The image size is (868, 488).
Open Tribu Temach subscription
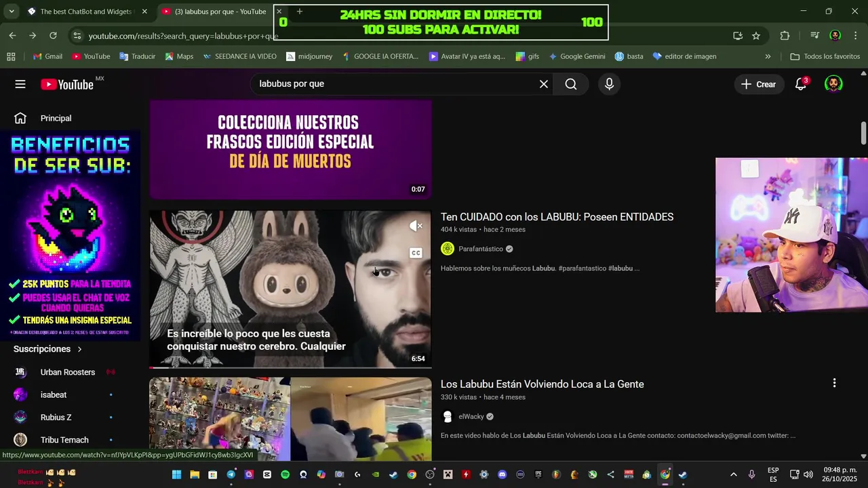click(64, 440)
